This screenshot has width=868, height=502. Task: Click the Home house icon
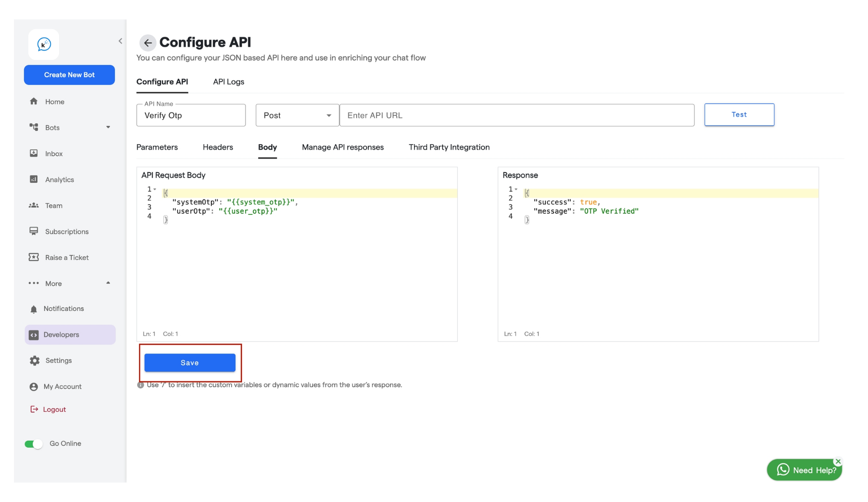pyautogui.click(x=33, y=101)
